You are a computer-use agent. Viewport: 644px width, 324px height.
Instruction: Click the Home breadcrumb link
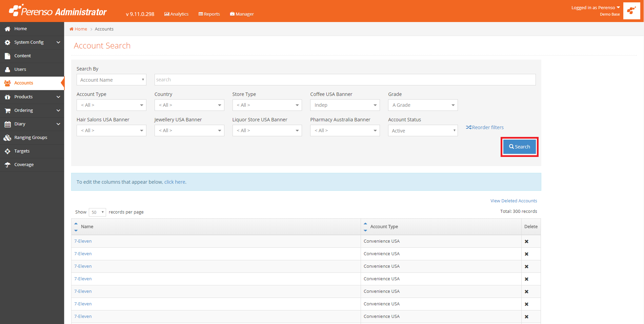[x=81, y=29]
